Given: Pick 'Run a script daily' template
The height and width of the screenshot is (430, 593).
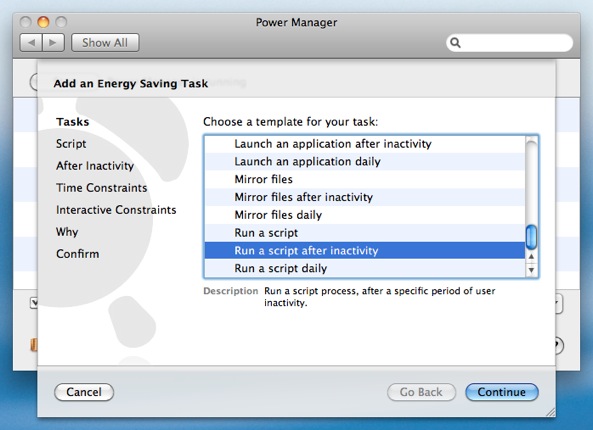Looking at the screenshot, I should [x=365, y=268].
